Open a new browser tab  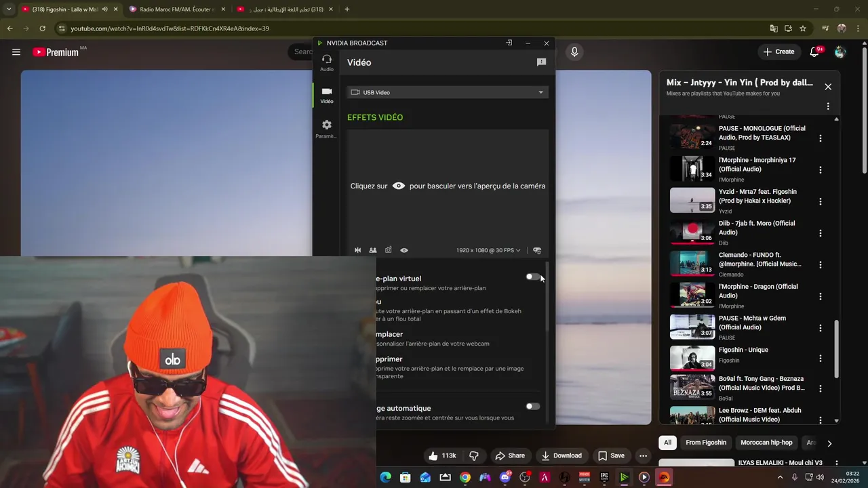(347, 9)
